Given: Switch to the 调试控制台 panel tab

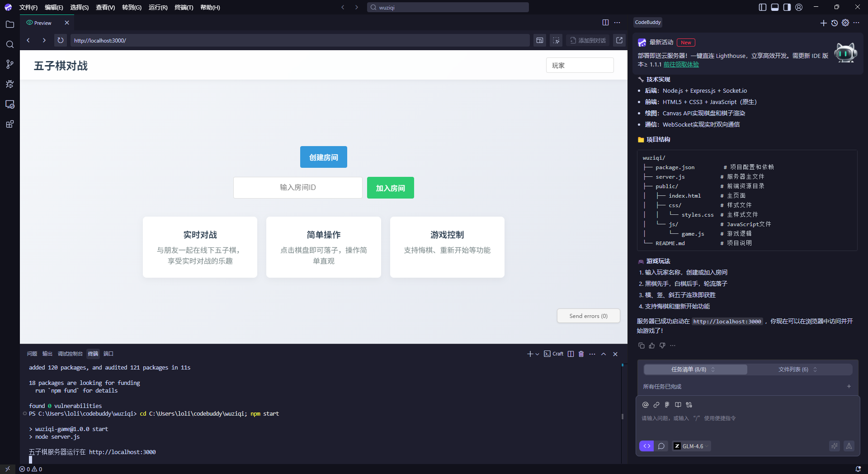Looking at the screenshot, I should 70,354.
